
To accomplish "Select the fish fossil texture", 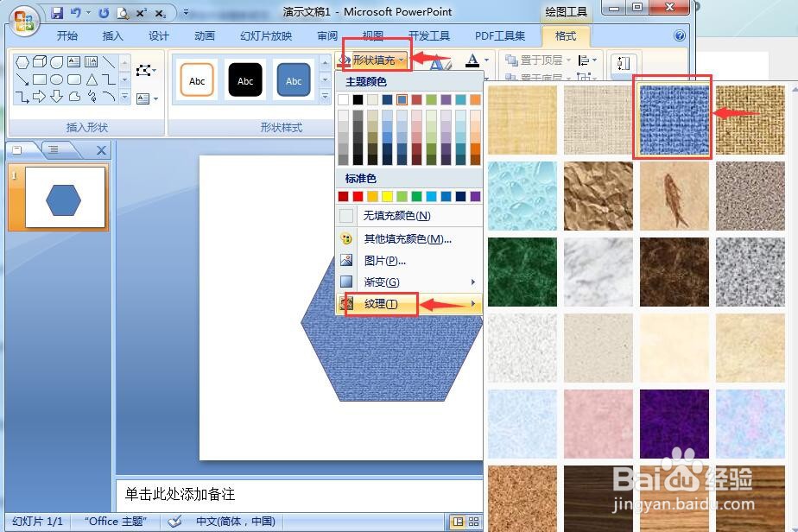I will [674, 196].
